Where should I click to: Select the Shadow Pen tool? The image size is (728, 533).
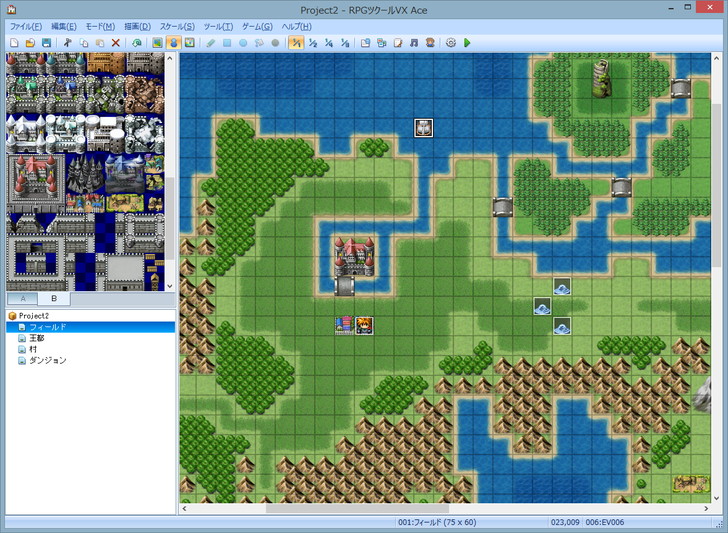[275, 43]
